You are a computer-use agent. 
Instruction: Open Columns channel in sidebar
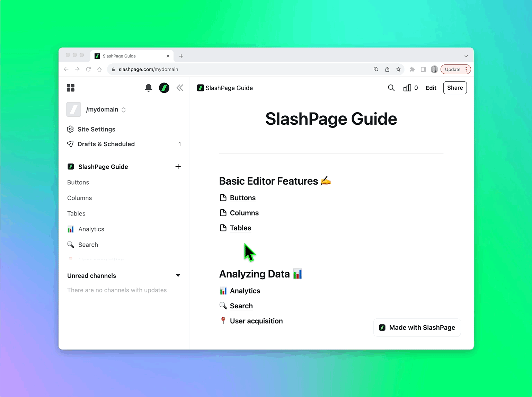click(80, 198)
